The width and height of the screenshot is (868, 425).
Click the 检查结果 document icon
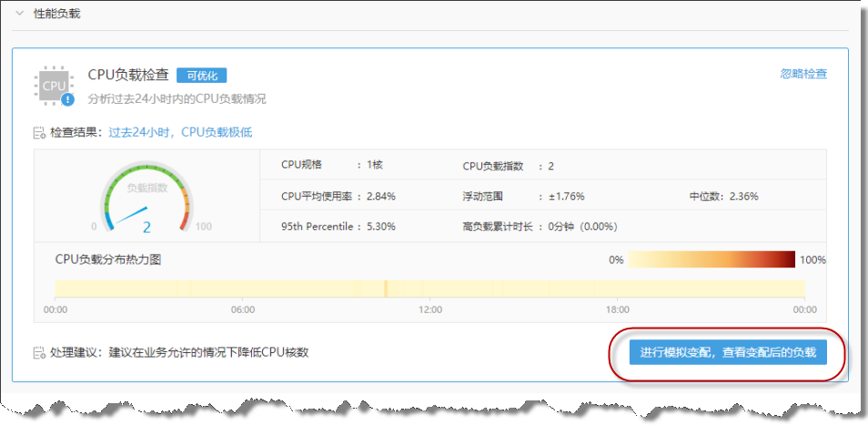coord(39,133)
